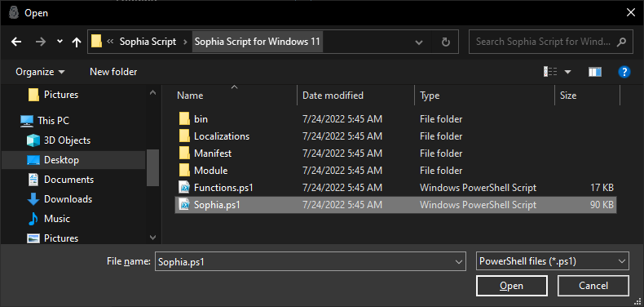Image resolution: width=644 pixels, height=307 pixels.
Task: Open the recent locations dropdown arrow
Action: pyautogui.click(x=60, y=42)
